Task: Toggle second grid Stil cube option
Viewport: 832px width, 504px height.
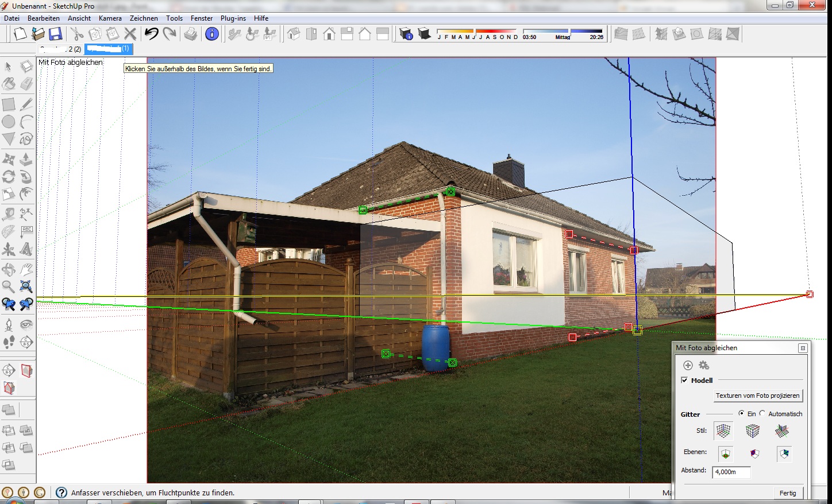Action: pyautogui.click(x=753, y=431)
